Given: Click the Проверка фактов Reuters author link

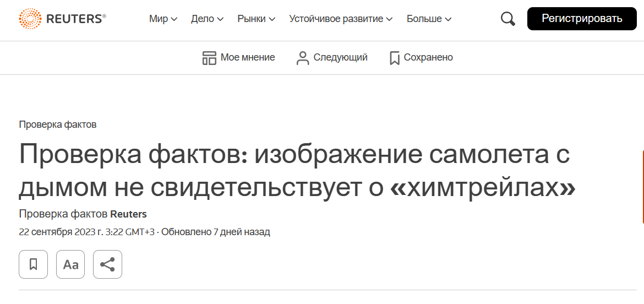Looking at the screenshot, I should point(83,214).
